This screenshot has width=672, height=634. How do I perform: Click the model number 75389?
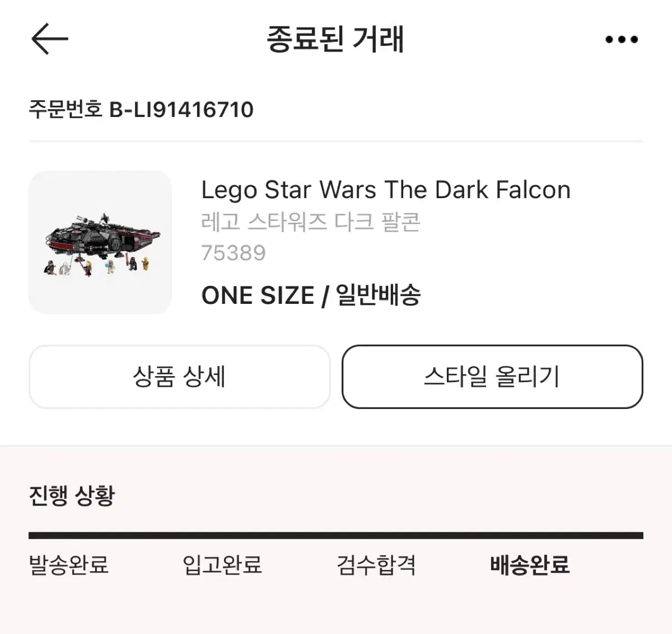[x=234, y=253]
